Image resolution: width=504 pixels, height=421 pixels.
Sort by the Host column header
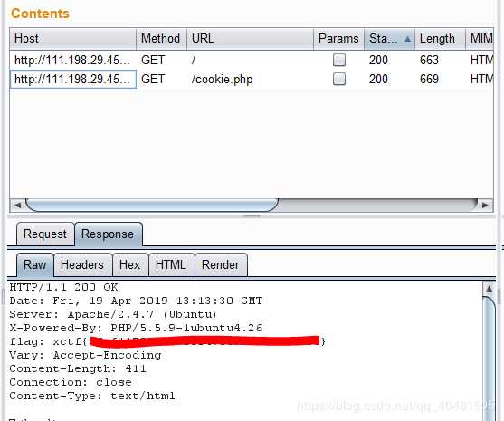point(73,39)
